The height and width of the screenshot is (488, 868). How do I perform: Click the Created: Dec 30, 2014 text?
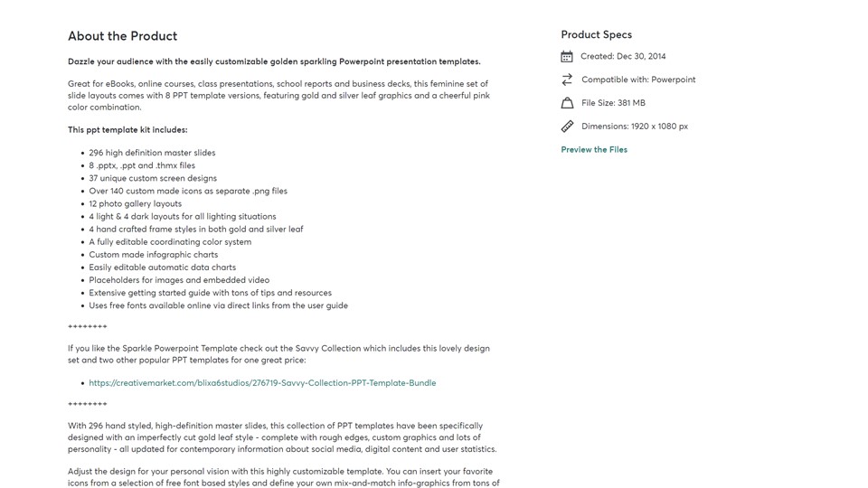pyautogui.click(x=623, y=56)
